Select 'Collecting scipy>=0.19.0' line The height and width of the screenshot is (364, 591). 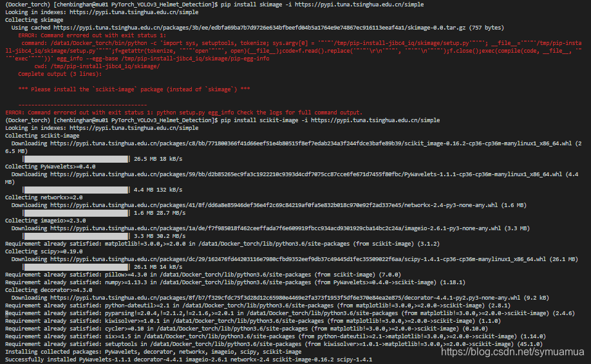(x=44, y=251)
